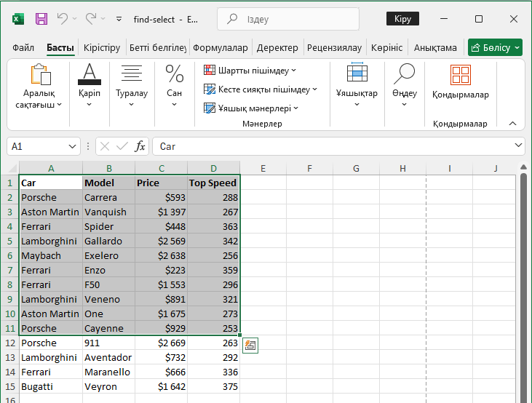Click the Top Speed header cell
Viewport: 532px width, 403px height.
click(x=213, y=183)
